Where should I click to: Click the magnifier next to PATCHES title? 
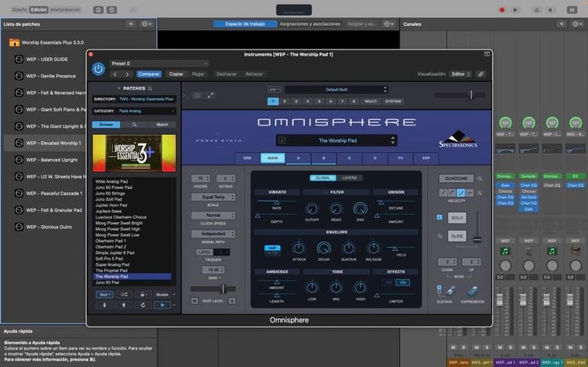(x=150, y=89)
